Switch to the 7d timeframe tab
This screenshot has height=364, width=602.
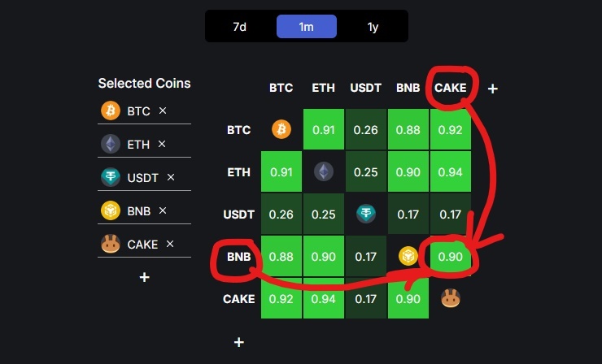(239, 27)
